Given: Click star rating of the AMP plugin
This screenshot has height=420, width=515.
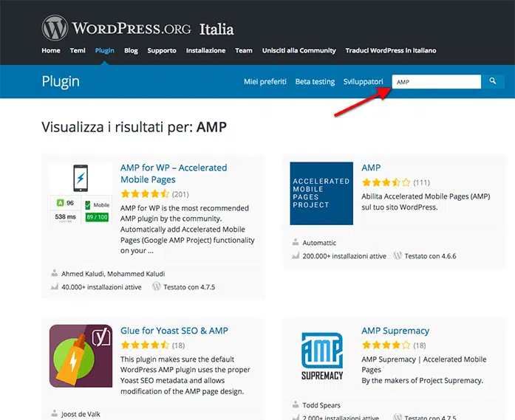Looking at the screenshot, I should pos(386,182).
